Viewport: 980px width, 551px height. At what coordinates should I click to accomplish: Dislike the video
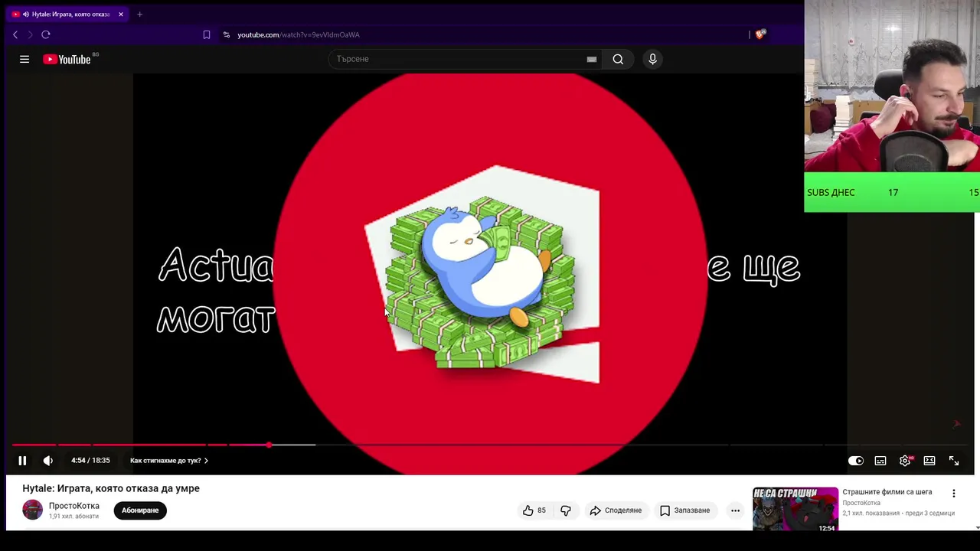point(566,510)
